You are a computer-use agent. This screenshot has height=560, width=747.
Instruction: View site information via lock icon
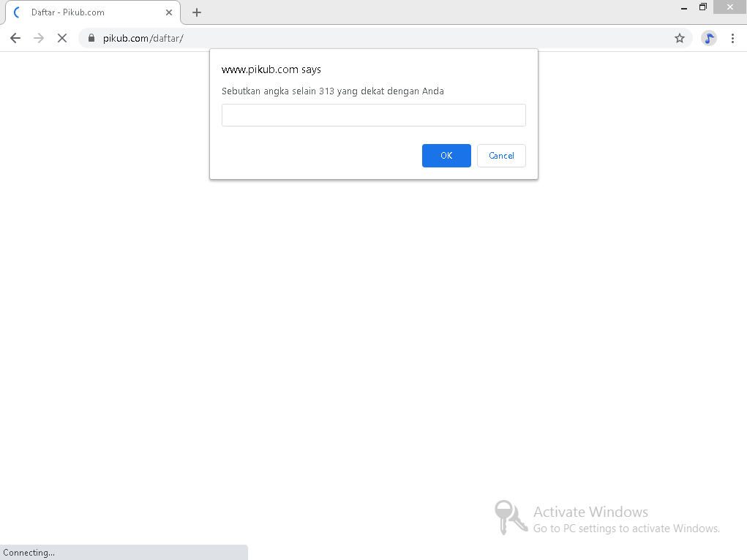(91, 38)
